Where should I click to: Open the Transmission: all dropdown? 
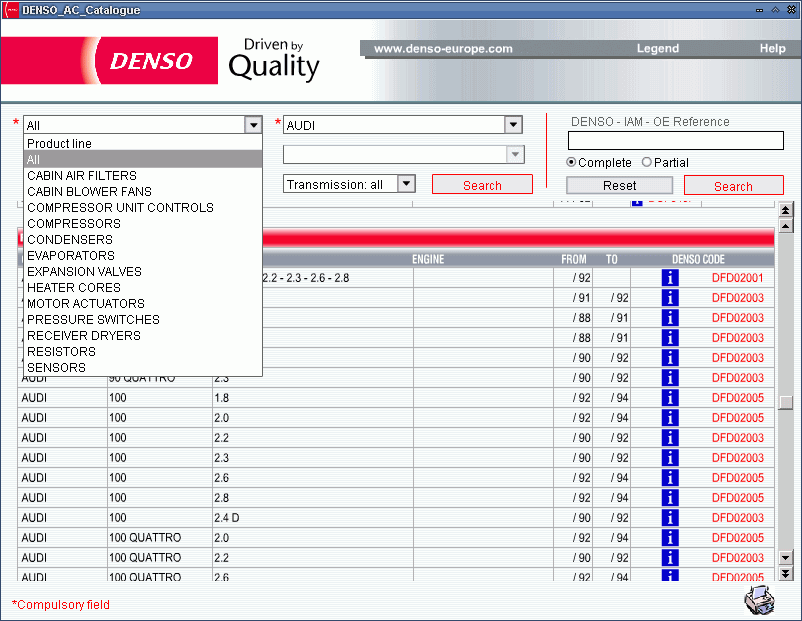(x=405, y=184)
